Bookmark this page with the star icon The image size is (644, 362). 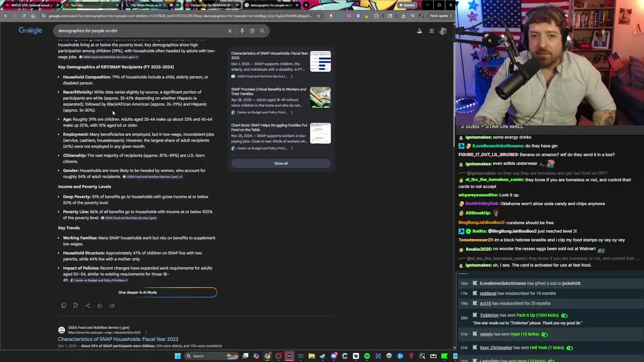(318, 16)
